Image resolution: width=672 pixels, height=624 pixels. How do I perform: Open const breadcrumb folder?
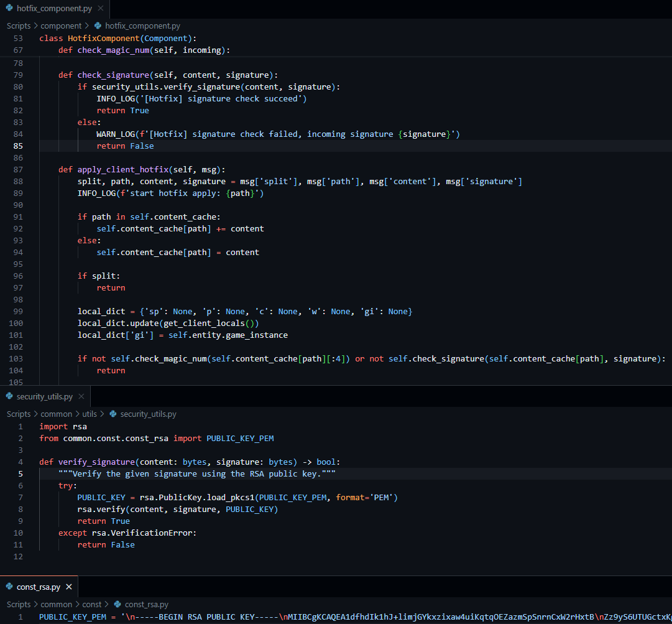coord(92,604)
